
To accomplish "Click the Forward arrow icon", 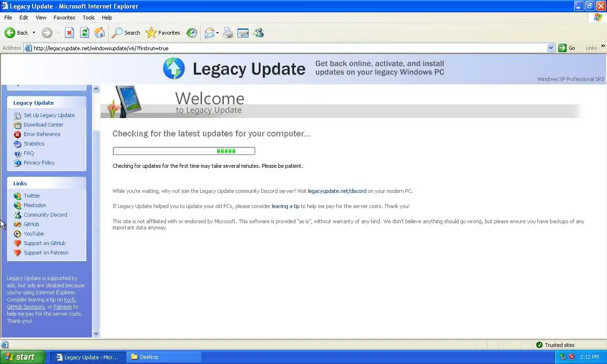I will click(46, 33).
